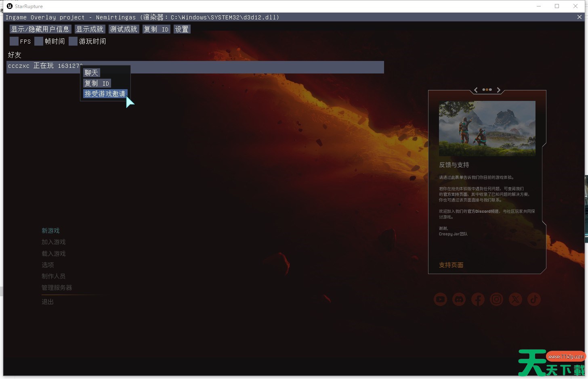Open 制作人员 in main menu
The image size is (588, 379).
tap(53, 276)
